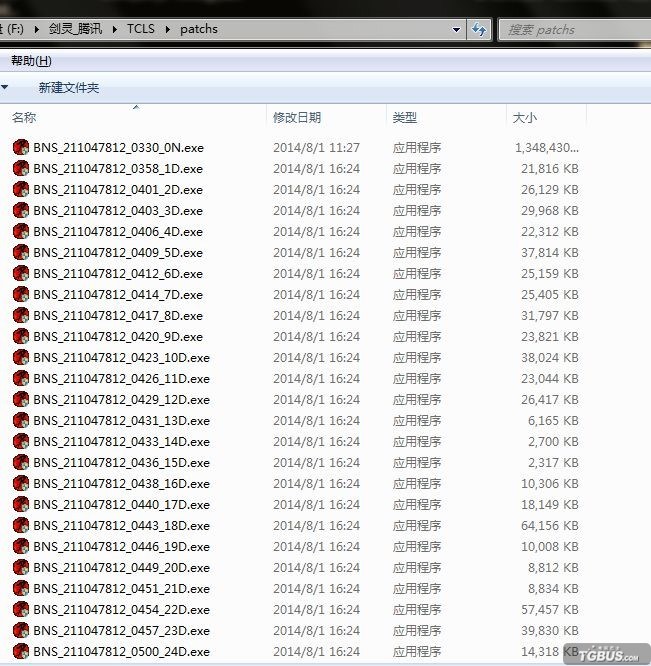Refresh the patchs folder view

[x=479, y=29]
